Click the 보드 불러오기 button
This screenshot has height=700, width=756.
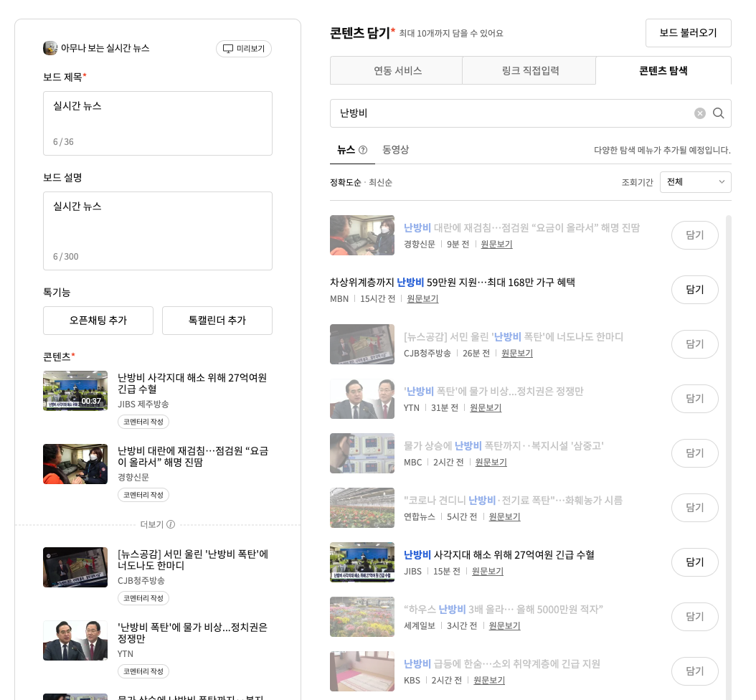[688, 33]
